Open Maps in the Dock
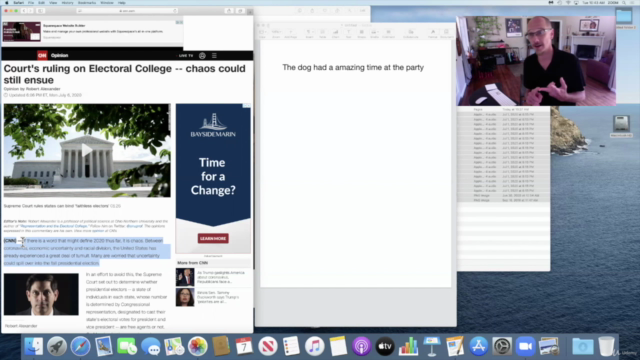Viewport: 640px width, 360px height. click(x=174, y=347)
